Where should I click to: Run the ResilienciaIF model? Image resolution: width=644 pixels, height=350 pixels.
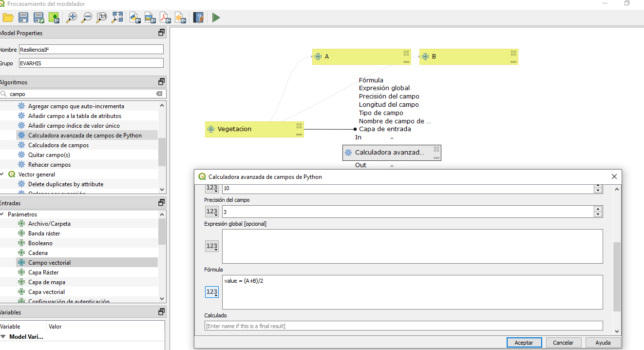[215, 17]
